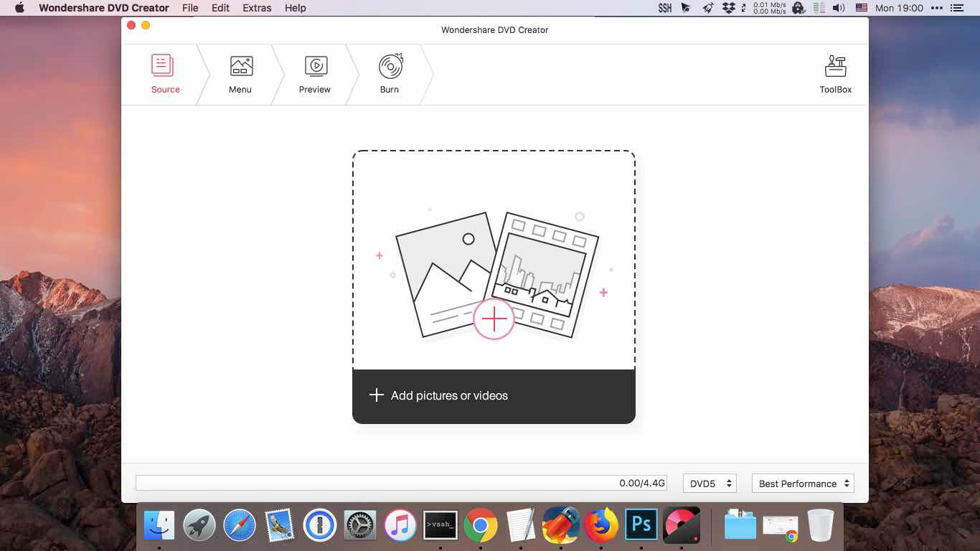Select the Burn step icon
Image resolution: width=980 pixels, height=551 pixels.
pos(389,72)
